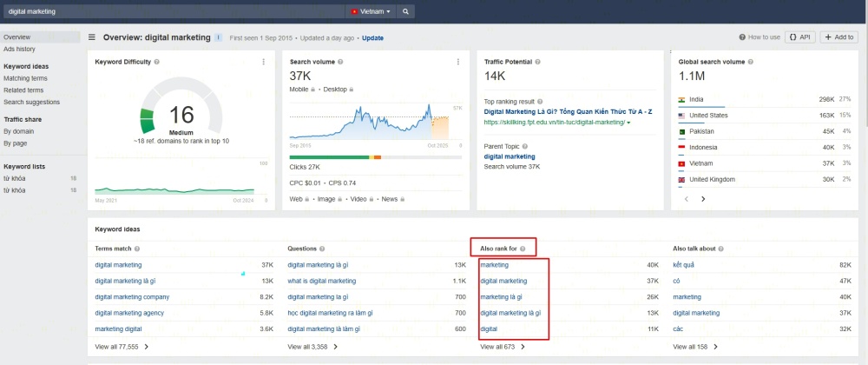Viewport: 868px width, 365px height.
Task: Click help icon beside Traffic Potential
Action: tap(539, 63)
